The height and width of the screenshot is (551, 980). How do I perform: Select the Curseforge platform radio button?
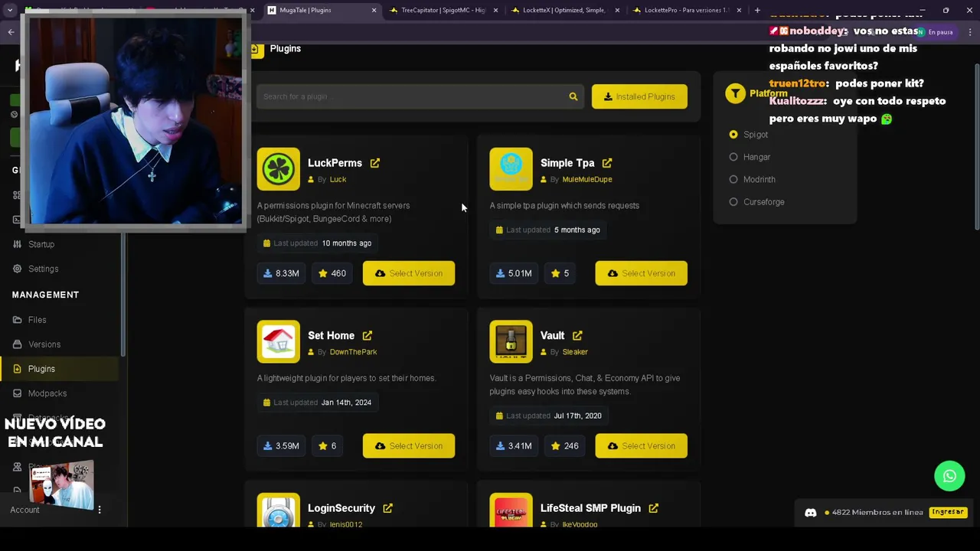[733, 202]
